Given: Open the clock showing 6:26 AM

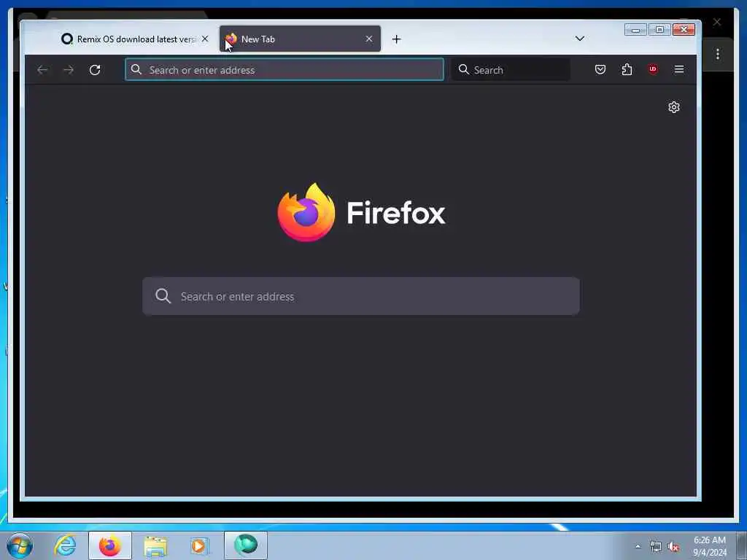Looking at the screenshot, I should tap(710, 546).
